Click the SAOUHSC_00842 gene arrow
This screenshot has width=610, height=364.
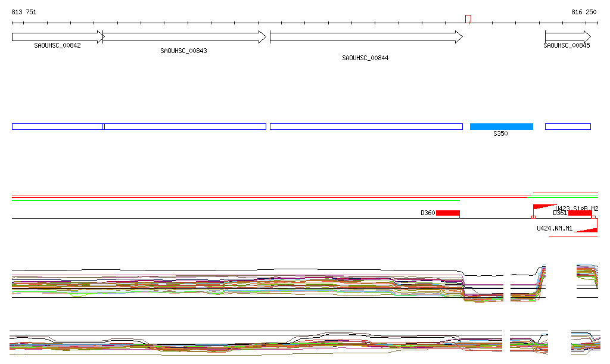(58, 37)
